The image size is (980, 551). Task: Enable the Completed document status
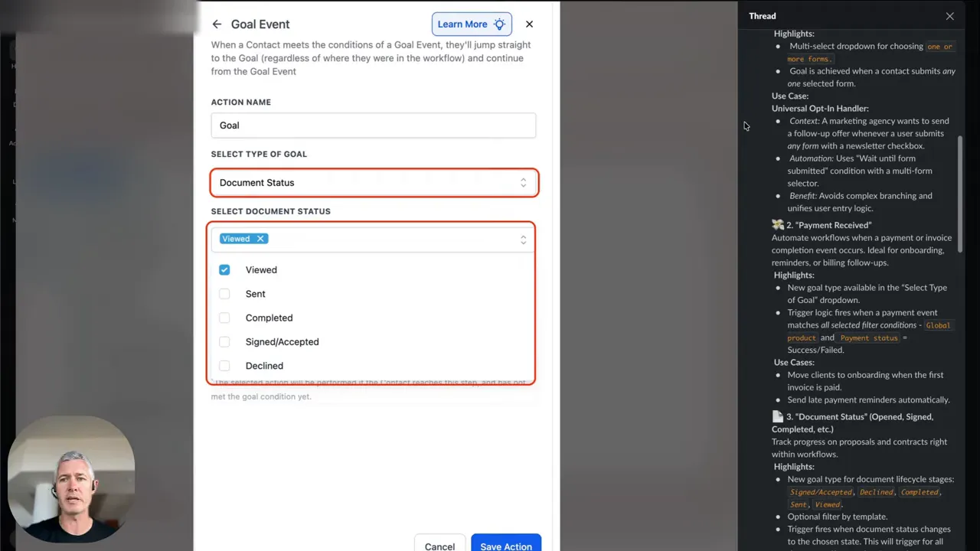(x=224, y=318)
